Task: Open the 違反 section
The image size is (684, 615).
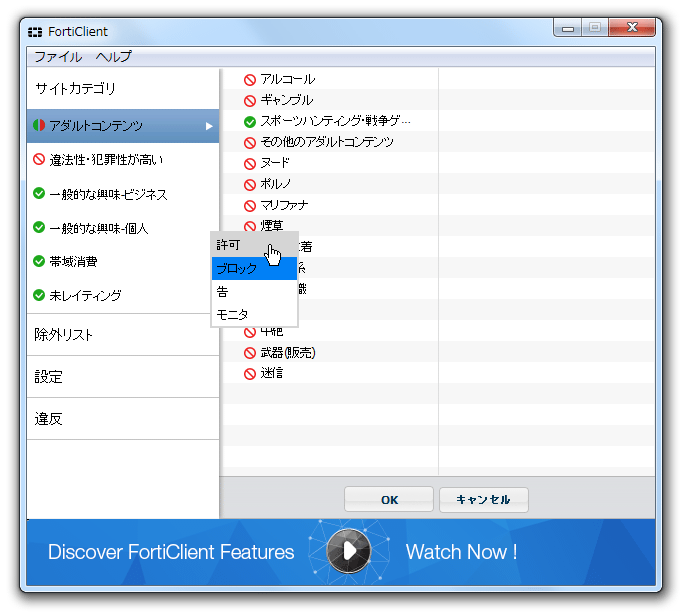Action: 123,419
